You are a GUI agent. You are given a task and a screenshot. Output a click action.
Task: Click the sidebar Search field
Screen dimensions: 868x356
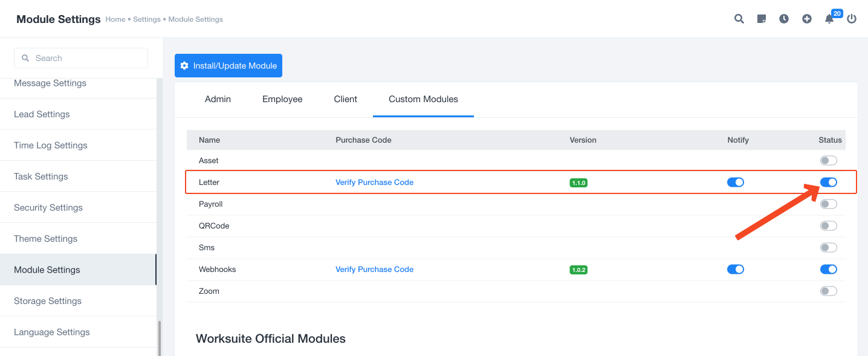pyautogui.click(x=81, y=58)
